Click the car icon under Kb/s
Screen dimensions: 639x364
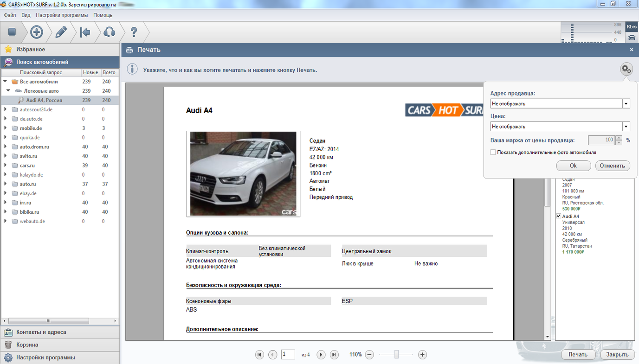click(632, 38)
